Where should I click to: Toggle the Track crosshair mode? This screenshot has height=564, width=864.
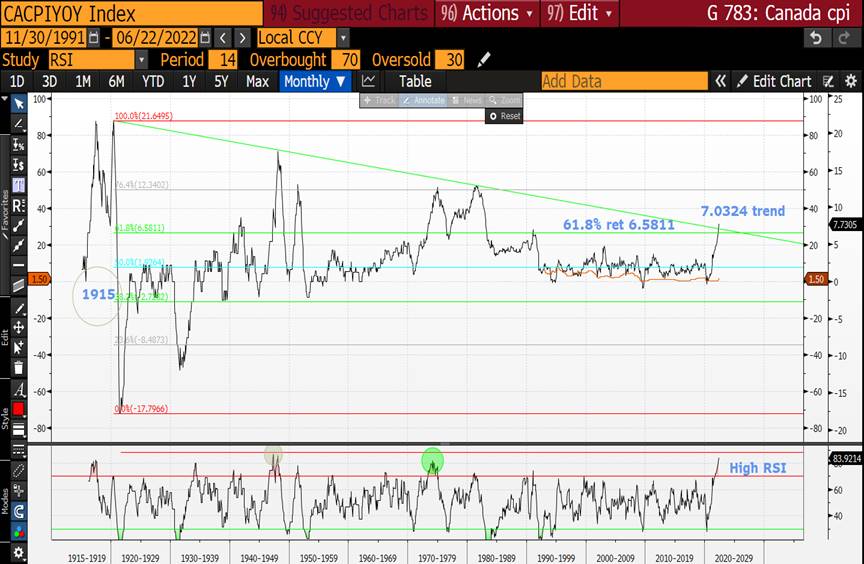coord(381,101)
